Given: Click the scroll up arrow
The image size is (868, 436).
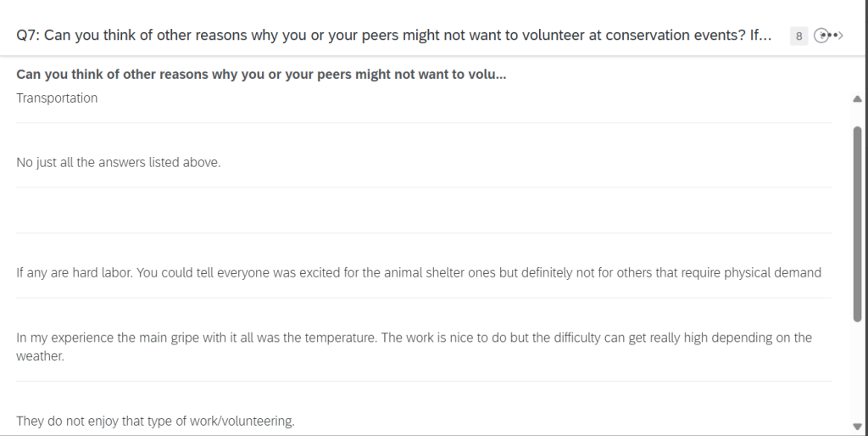Looking at the screenshot, I should tap(857, 99).
